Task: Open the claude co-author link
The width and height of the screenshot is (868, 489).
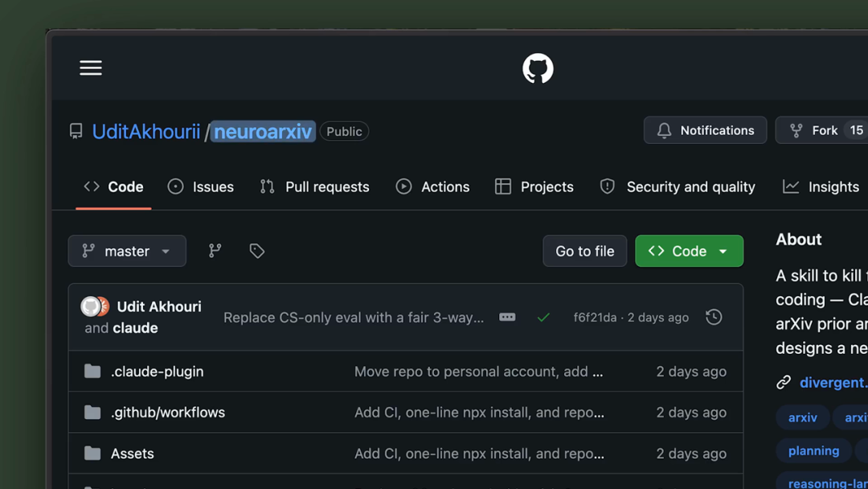Action: tap(135, 328)
